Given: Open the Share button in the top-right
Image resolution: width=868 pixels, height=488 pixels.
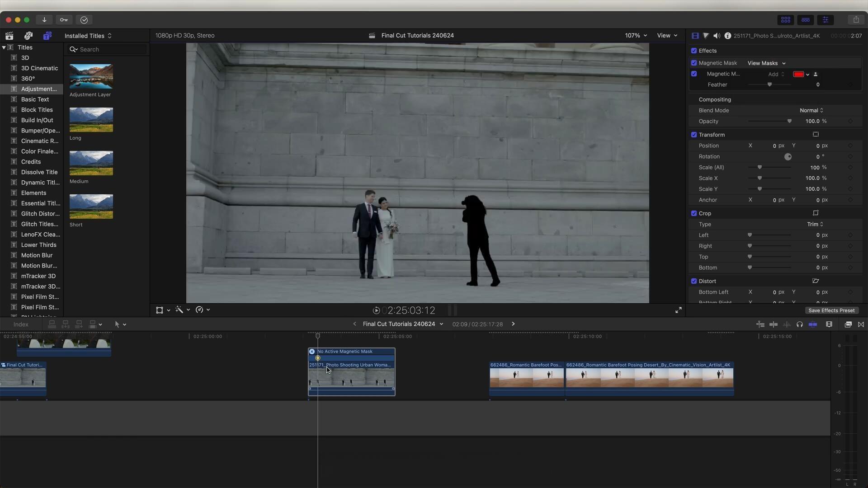Looking at the screenshot, I should coord(857,19).
